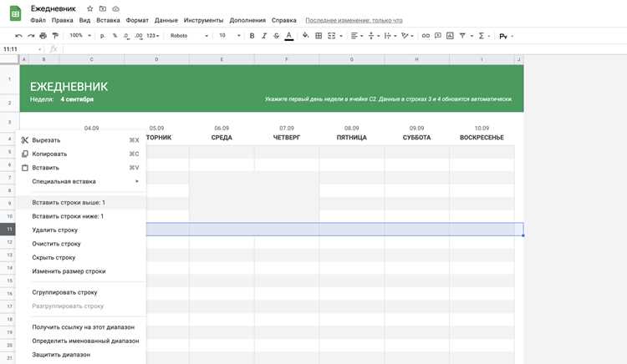This screenshot has height=364, width=627.
Task: Click the filter funnel icon
Action: pos(462,36)
